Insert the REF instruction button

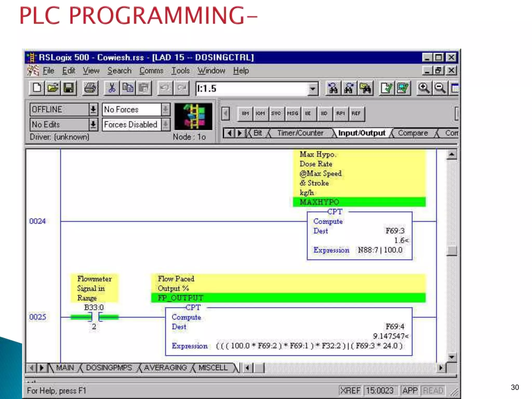(356, 114)
